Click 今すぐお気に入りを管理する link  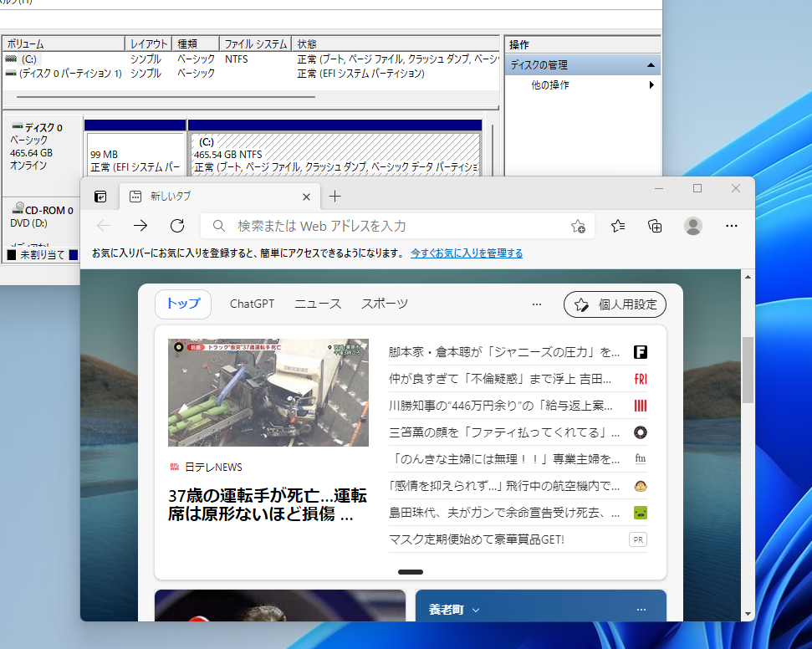coord(467,253)
